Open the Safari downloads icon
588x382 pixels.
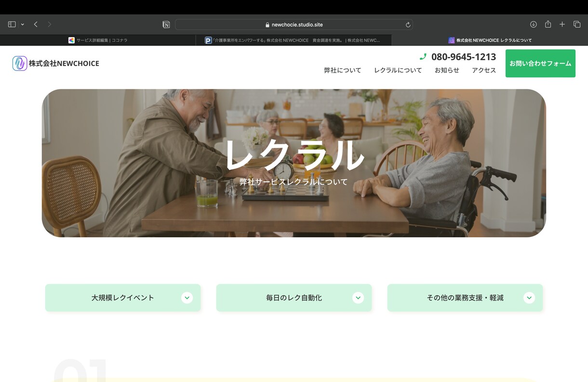(x=534, y=24)
